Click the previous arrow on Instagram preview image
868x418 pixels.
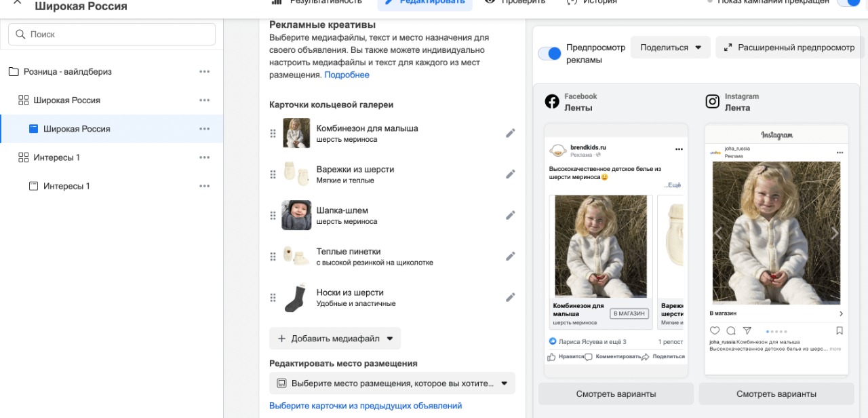[x=719, y=233]
